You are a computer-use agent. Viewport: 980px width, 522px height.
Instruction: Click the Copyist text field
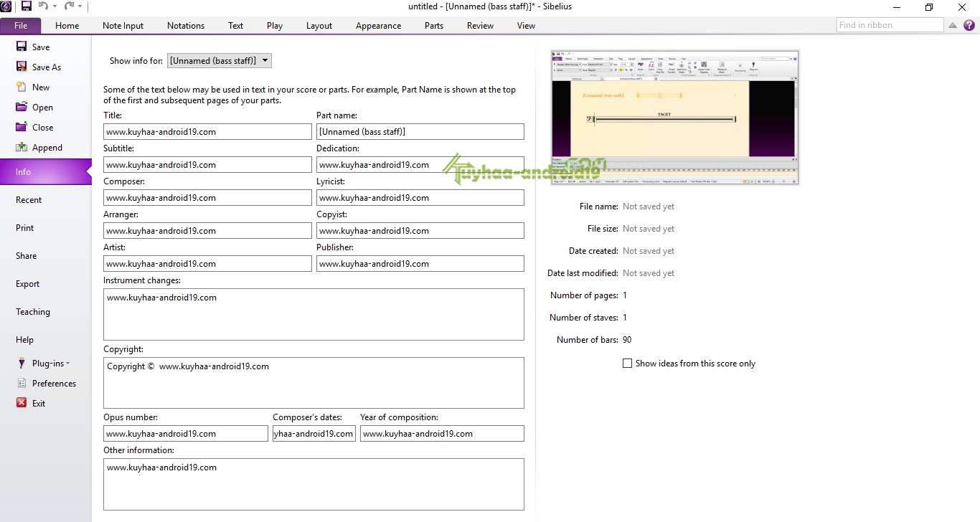(x=420, y=231)
